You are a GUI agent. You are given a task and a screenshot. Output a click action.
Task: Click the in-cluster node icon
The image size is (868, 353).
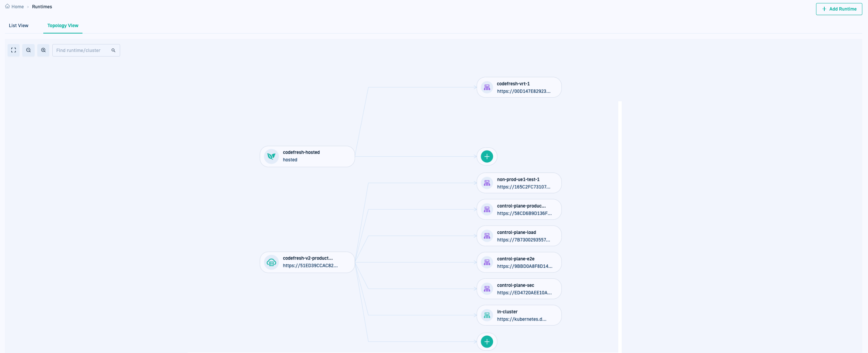pos(487,315)
